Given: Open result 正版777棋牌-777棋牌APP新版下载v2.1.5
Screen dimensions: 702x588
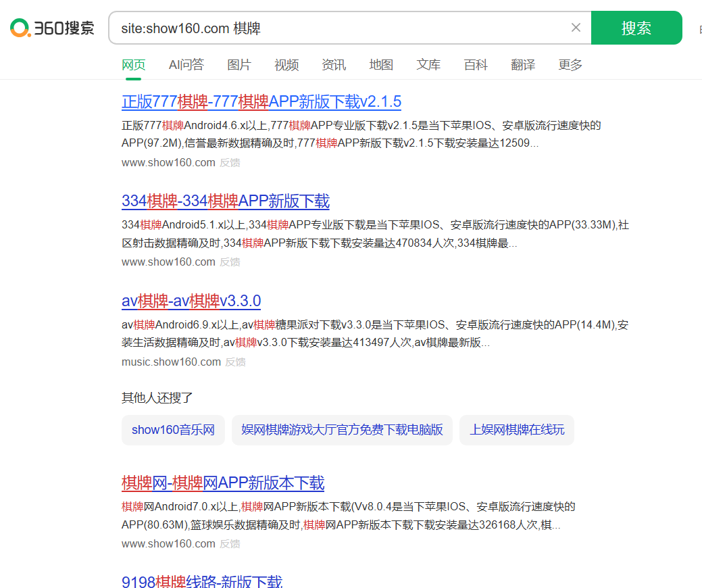Looking at the screenshot, I should click(261, 101).
